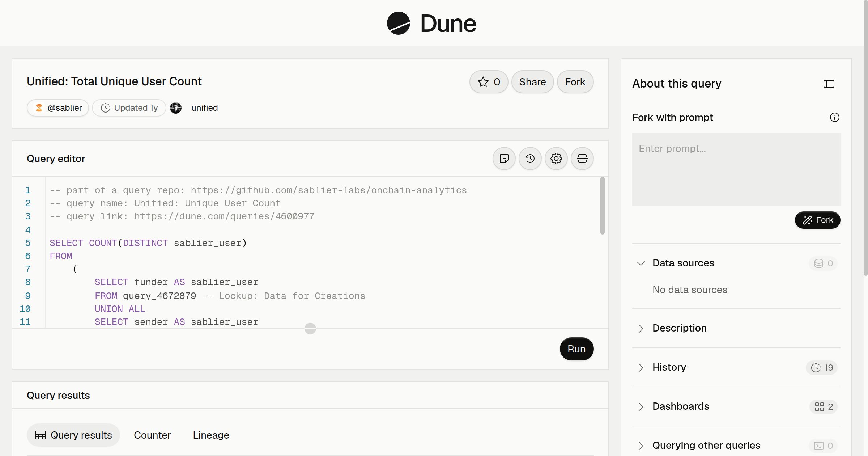Click the dune.com/queries/4600977 link text

(x=247, y=216)
